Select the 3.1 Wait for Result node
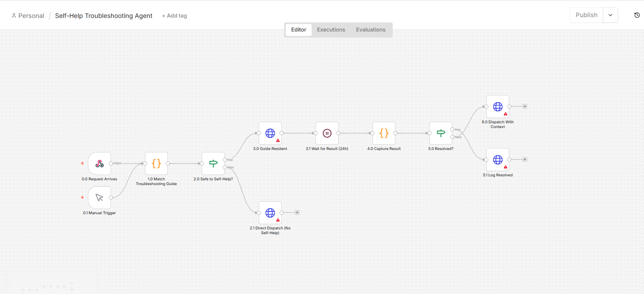 point(327,133)
